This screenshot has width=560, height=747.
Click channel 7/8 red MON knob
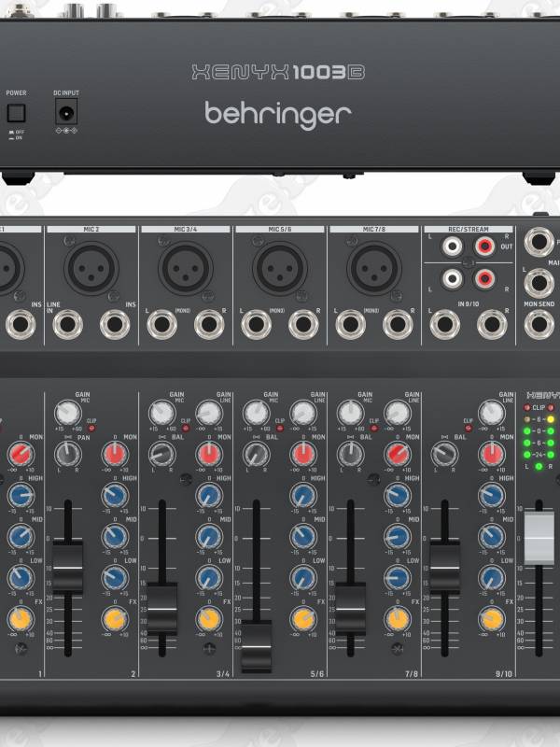coord(398,454)
